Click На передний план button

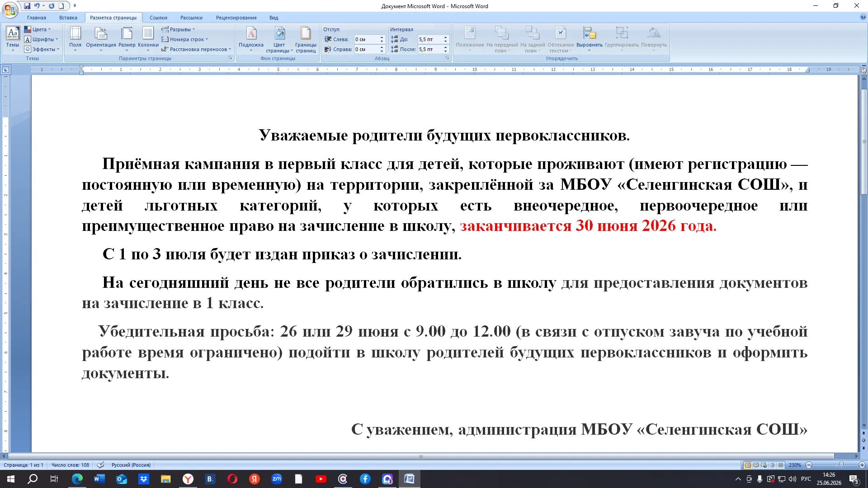pyautogui.click(x=502, y=40)
